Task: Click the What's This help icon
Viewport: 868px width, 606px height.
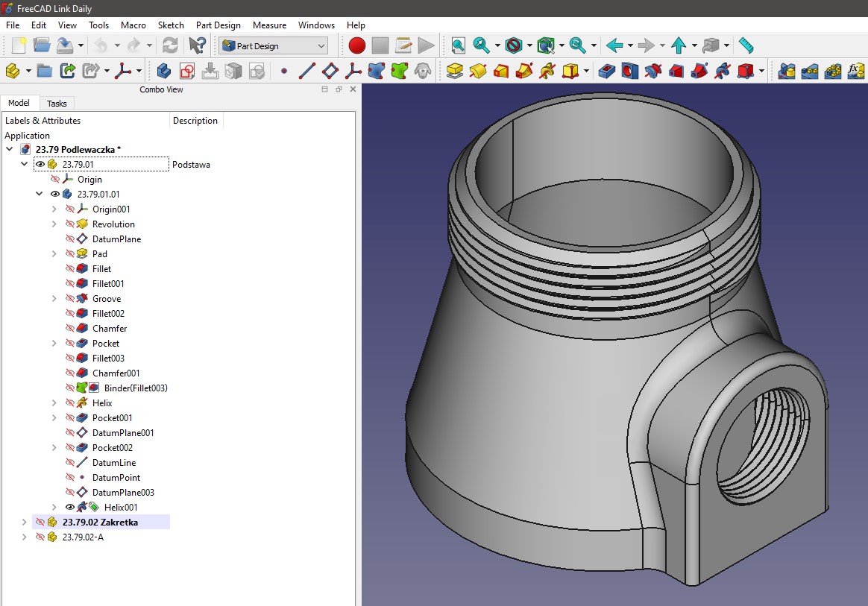Action: tap(197, 45)
